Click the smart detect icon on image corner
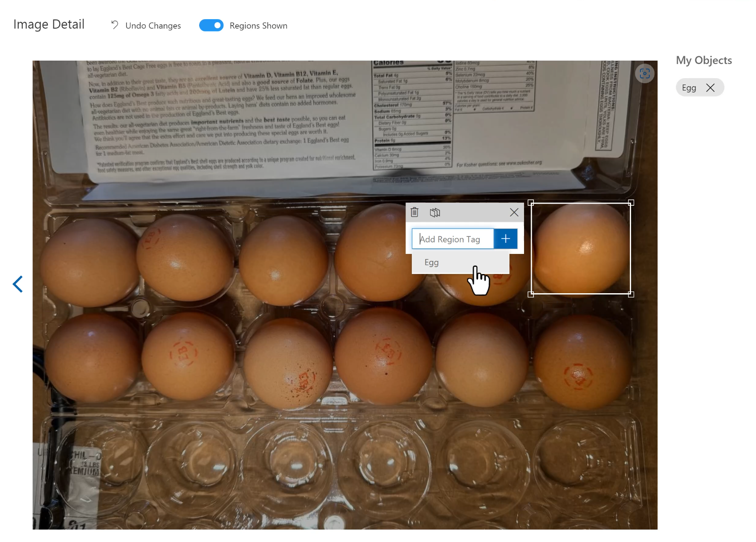This screenshot has height=542, width=756. (x=645, y=74)
